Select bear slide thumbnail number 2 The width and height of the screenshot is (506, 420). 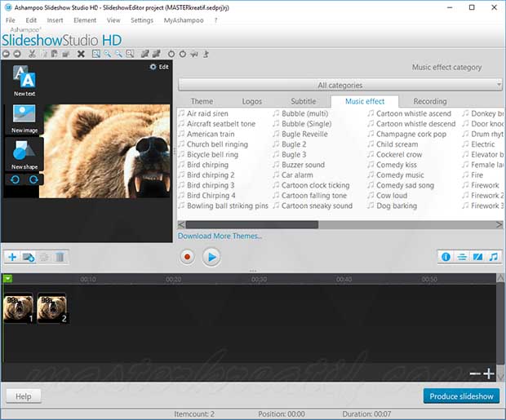click(52, 308)
